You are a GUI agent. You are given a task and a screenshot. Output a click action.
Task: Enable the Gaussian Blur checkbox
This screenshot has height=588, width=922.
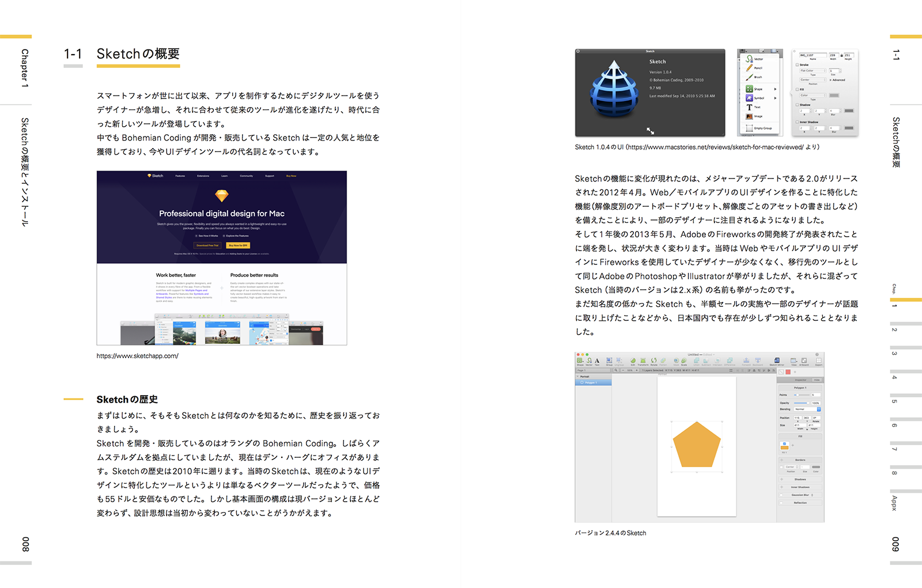[x=781, y=495]
